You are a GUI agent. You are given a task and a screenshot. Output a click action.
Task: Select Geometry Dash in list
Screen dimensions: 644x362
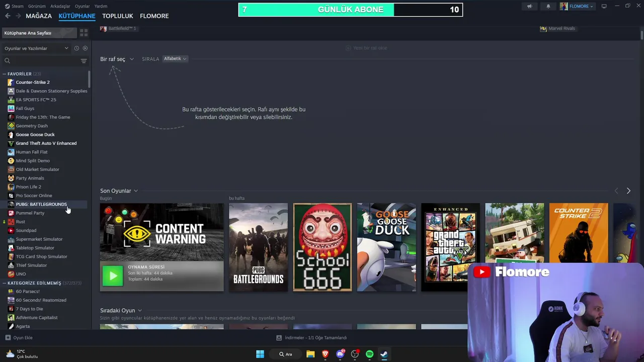pyautogui.click(x=32, y=126)
